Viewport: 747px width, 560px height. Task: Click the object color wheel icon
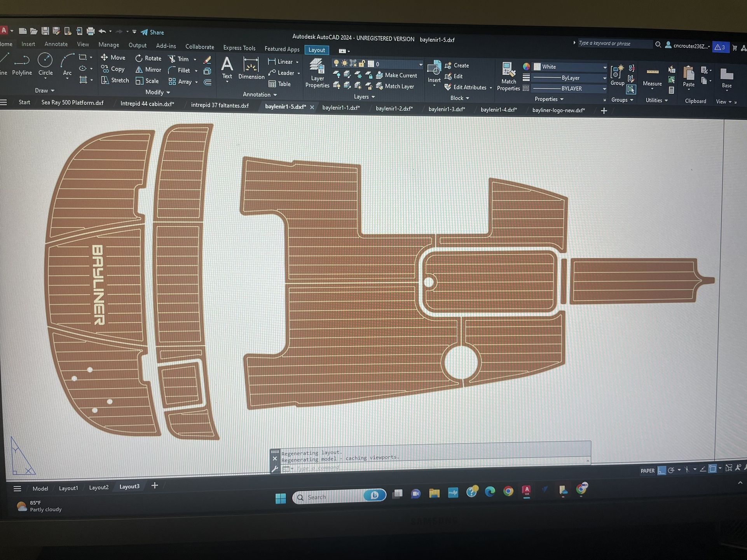(526, 67)
